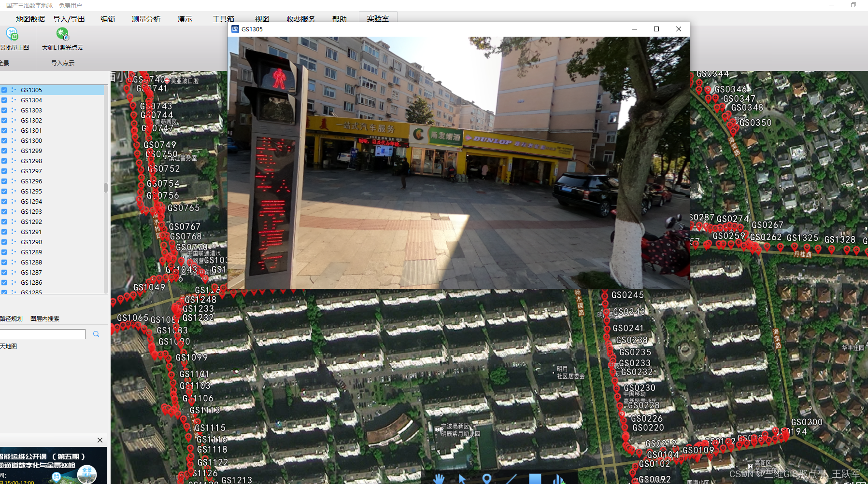The height and width of the screenshot is (484, 868).
Task: Click the point icon beside GS1305
Action: pos(14,90)
